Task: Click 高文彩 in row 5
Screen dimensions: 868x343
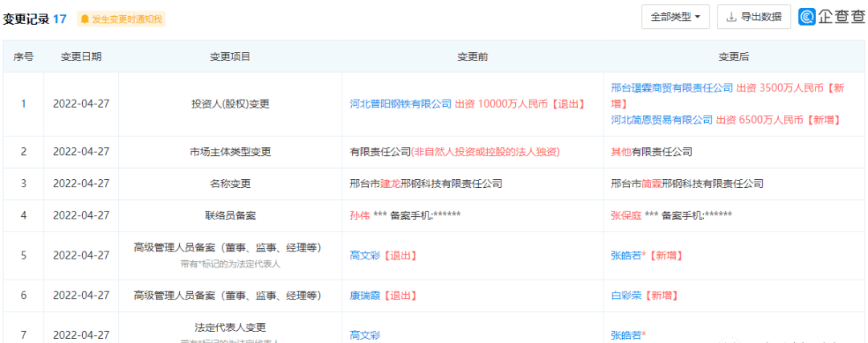Action: [x=365, y=255]
